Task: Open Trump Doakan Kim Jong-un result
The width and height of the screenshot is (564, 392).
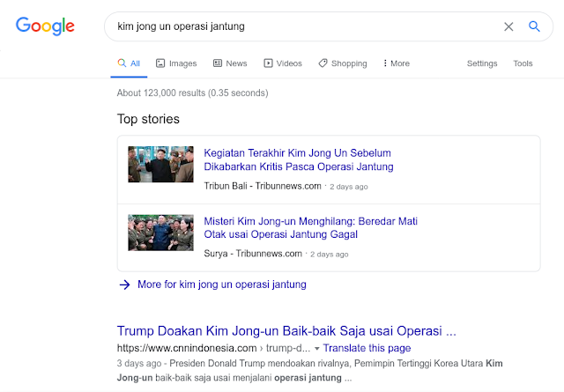Action: coord(286,331)
